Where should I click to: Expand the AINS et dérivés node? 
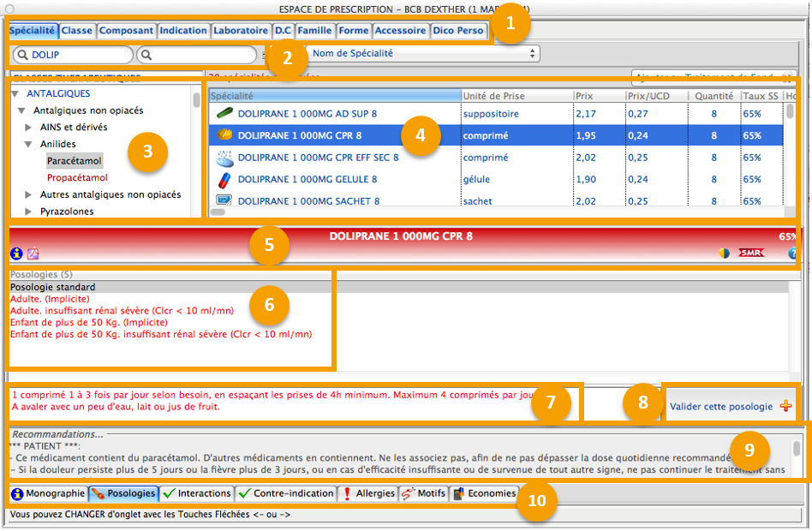[30, 128]
